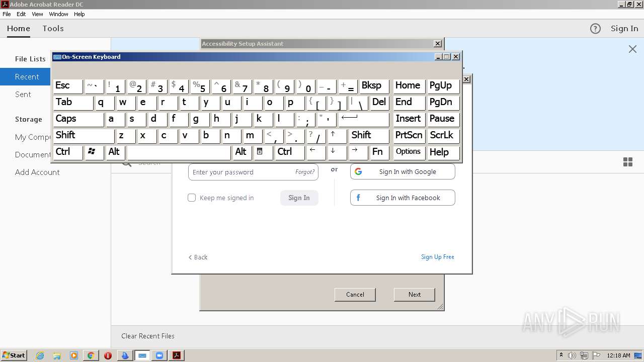
Task: Click the volume icon in system tray
Action: pyautogui.click(x=572, y=355)
